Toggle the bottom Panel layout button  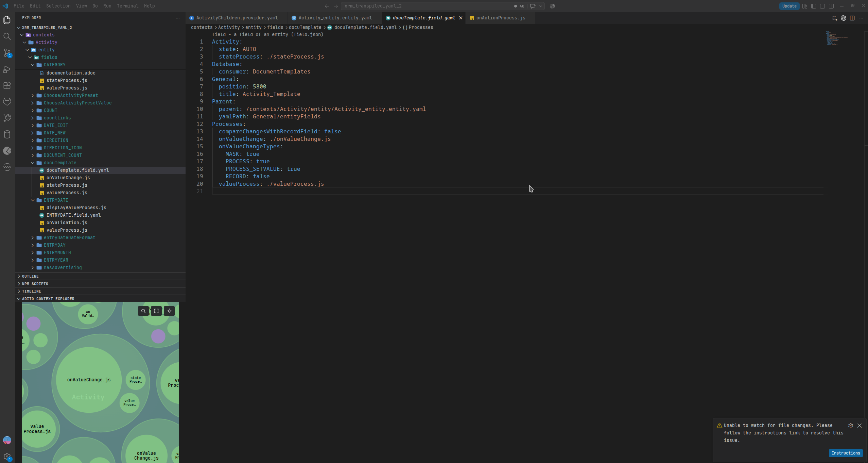click(822, 6)
